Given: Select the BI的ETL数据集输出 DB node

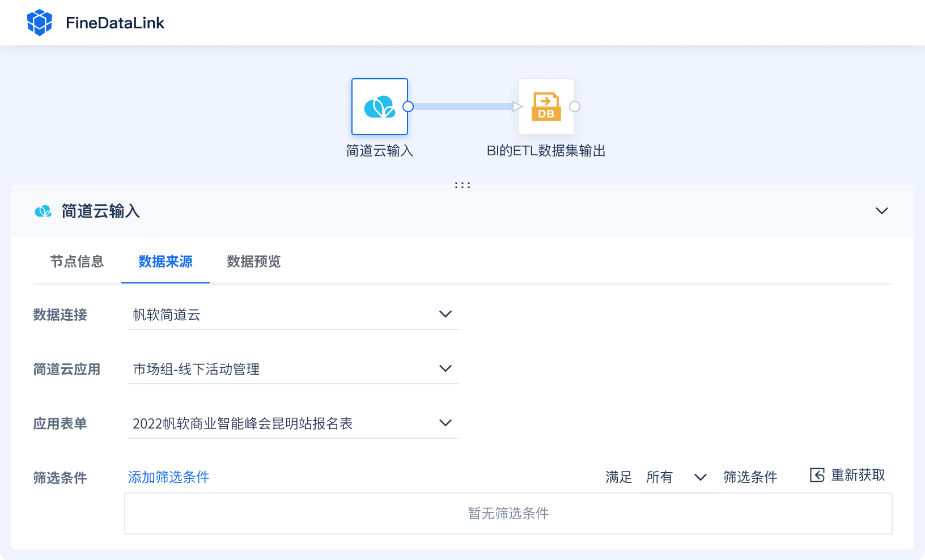Looking at the screenshot, I should click(x=546, y=107).
